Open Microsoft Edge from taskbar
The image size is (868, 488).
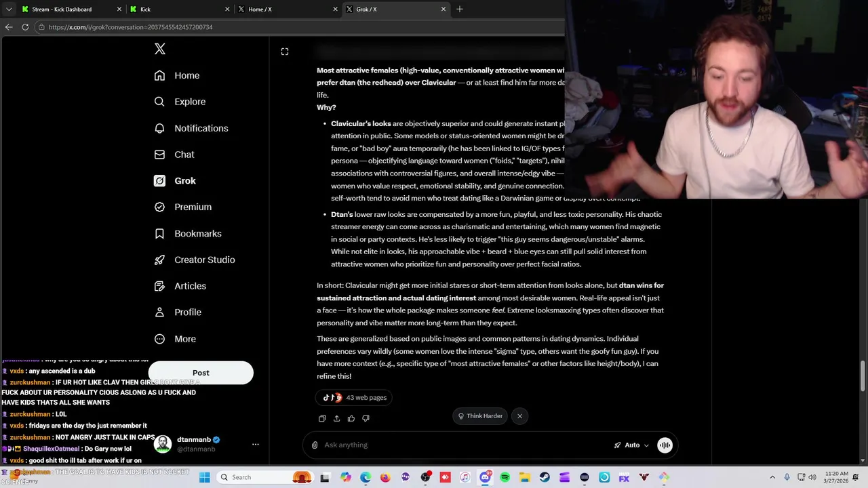[x=366, y=477]
